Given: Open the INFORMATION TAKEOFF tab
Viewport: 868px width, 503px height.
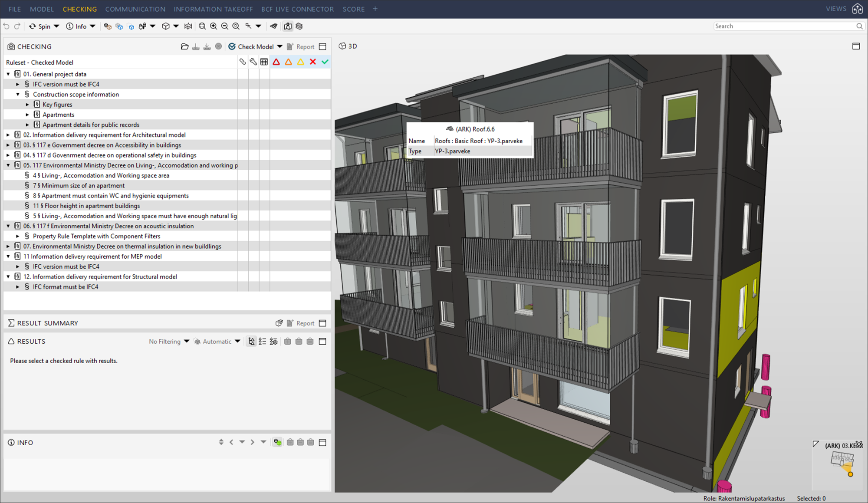Looking at the screenshot, I should pos(213,9).
